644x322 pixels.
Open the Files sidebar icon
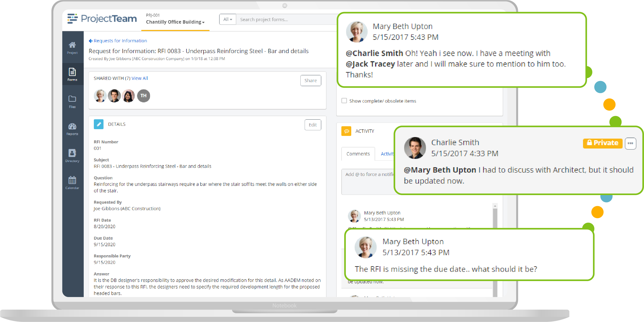(72, 101)
